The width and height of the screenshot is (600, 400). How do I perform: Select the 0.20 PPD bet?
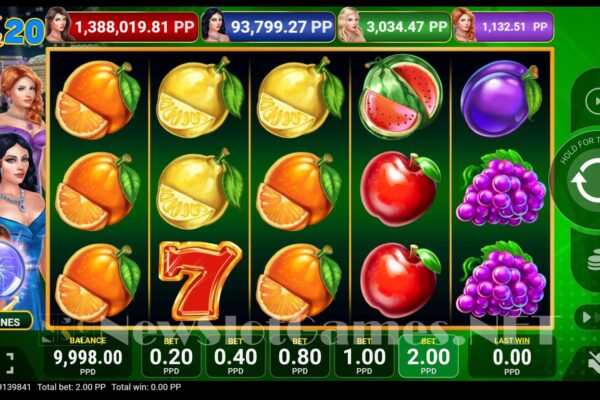(171, 357)
